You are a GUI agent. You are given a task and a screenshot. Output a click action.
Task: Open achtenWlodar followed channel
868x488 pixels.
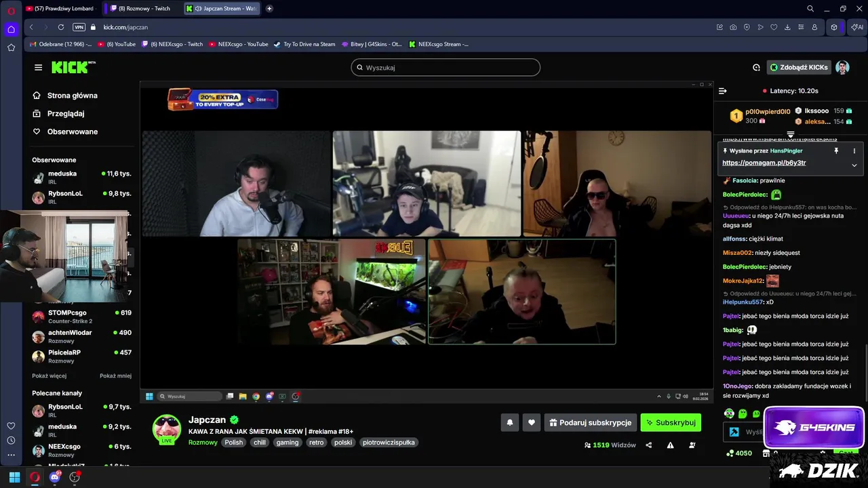pos(81,336)
